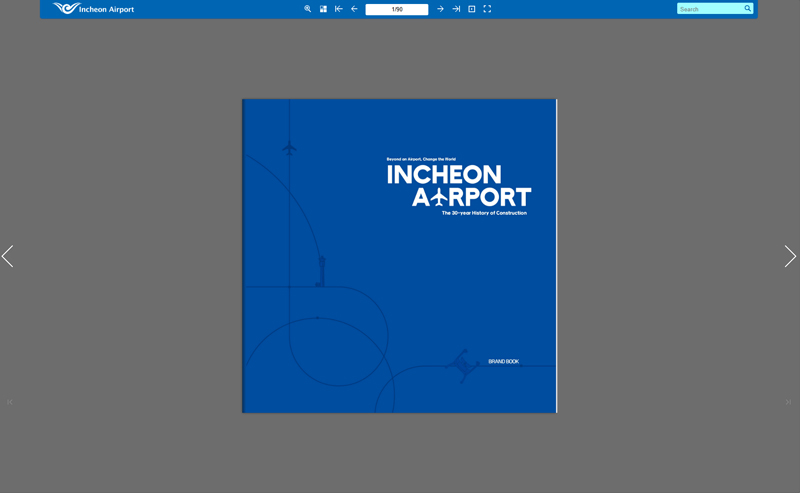Click the search magnifier button

(x=747, y=8)
